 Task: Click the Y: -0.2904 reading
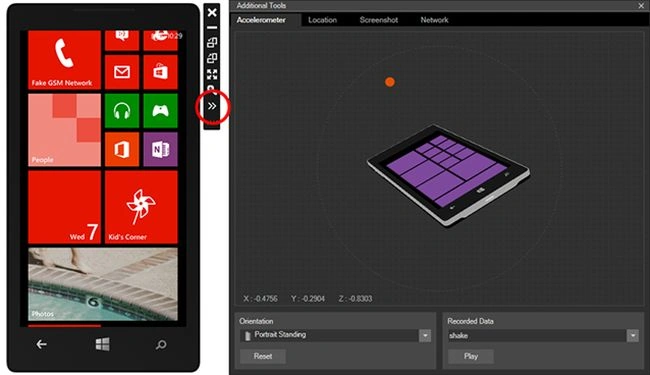click(308, 299)
